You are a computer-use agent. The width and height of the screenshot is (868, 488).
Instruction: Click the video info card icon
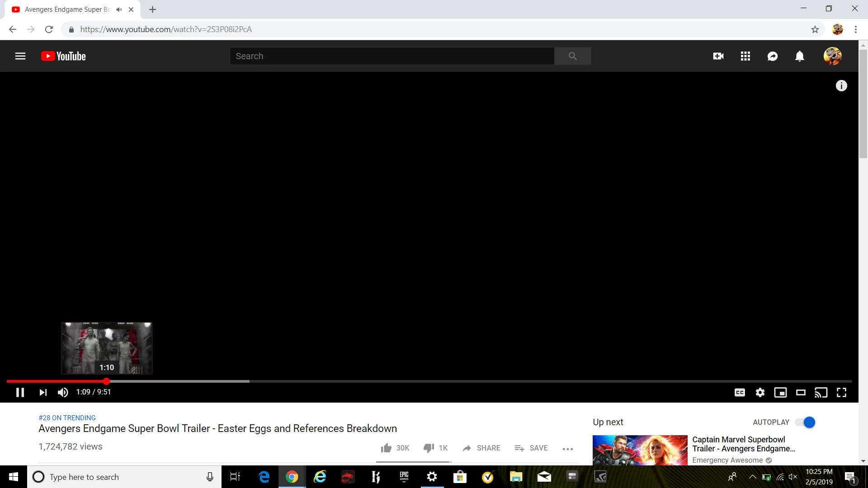click(x=841, y=86)
